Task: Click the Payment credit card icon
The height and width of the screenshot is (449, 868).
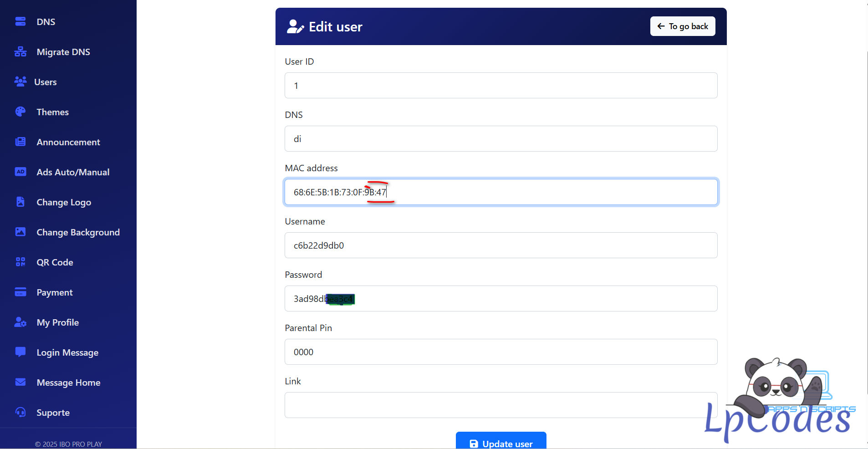Action: [x=20, y=292]
